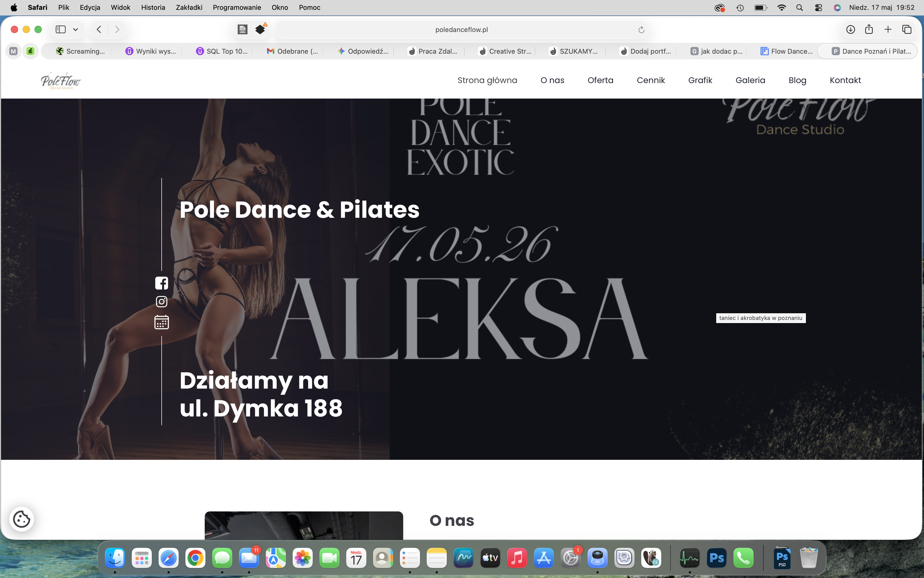Reload the poledanceflow.pl page
The image size is (924, 578).
click(x=641, y=30)
